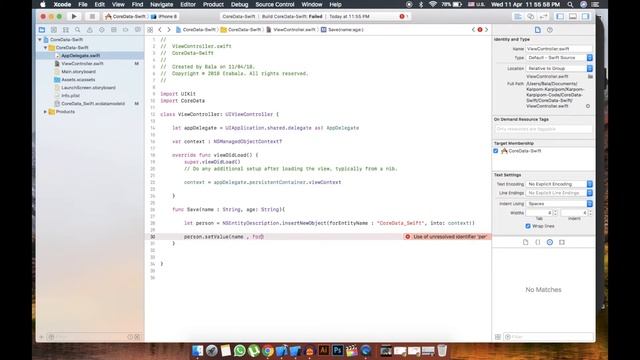
Task: Open the Breakpoint navigator
Action: click(x=126, y=30)
